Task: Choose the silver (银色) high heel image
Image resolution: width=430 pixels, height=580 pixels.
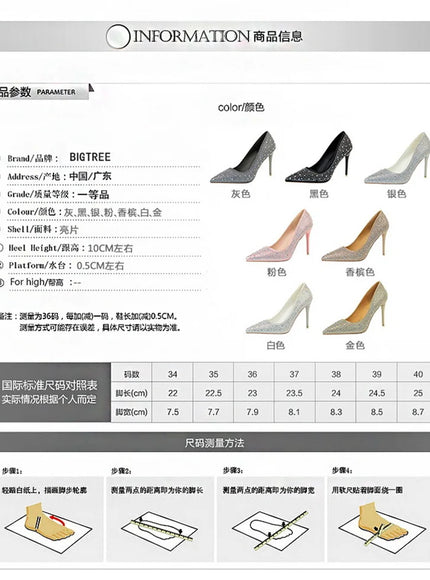Action: click(x=397, y=158)
